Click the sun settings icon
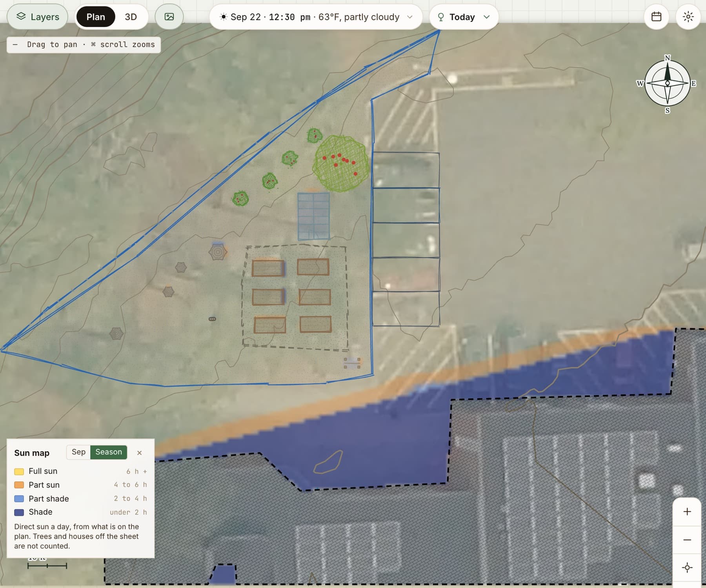This screenshot has width=706, height=588. pos(688,17)
